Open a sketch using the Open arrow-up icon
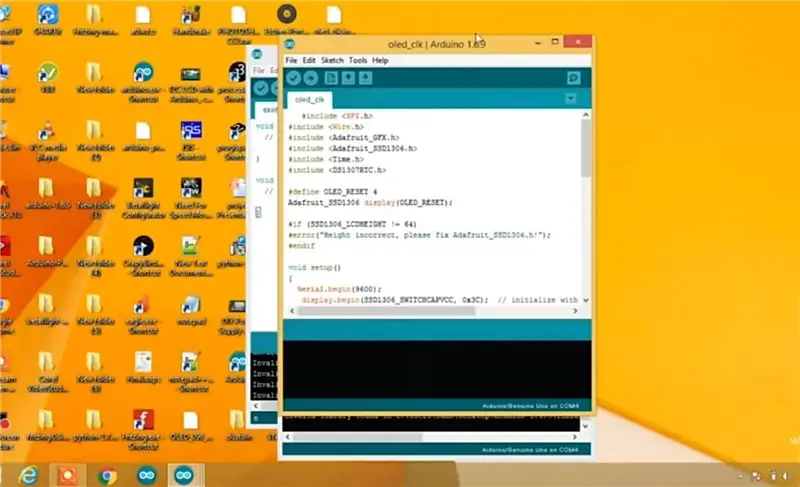Image resolution: width=800 pixels, height=487 pixels. point(348,78)
